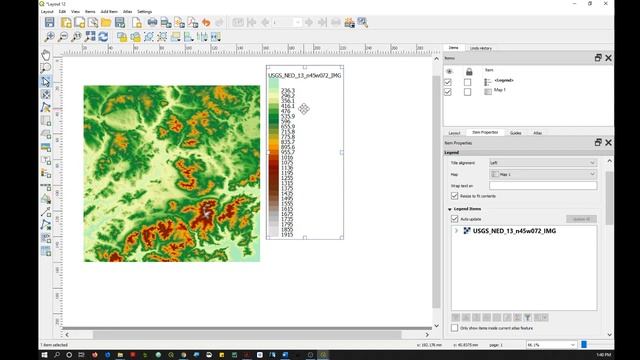
Task: Close the Items panel
Action: (608, 58)
